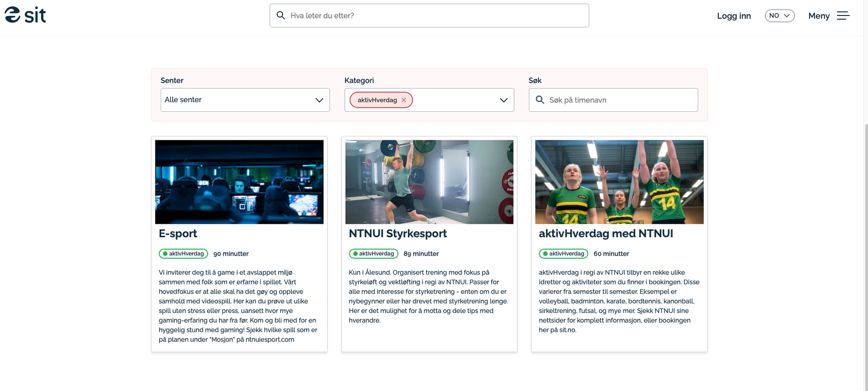The width and height of the screenshot is (868, 391).
Task: Click the Søk label above timenavn field
Action: [535, 81]
